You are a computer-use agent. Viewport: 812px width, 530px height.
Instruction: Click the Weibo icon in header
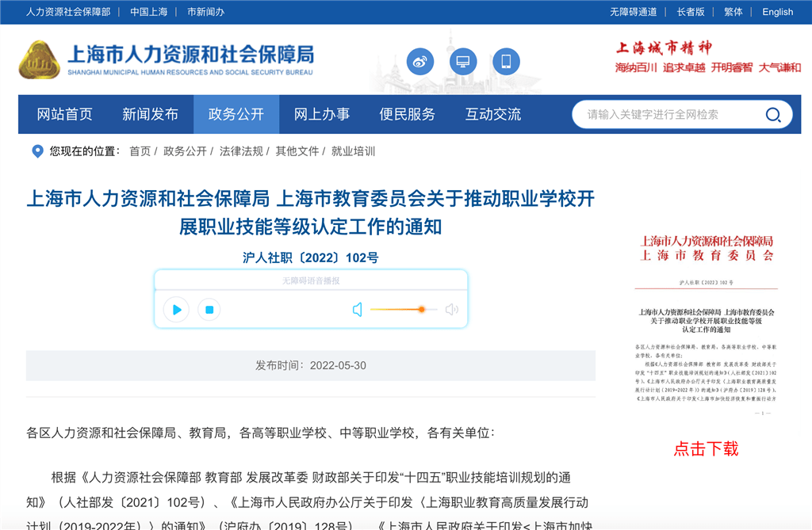(x=420, y=61)
